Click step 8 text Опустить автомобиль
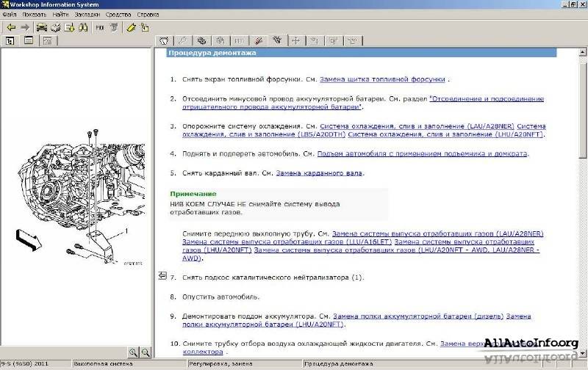The image size is (588, 370). (221, 297)
